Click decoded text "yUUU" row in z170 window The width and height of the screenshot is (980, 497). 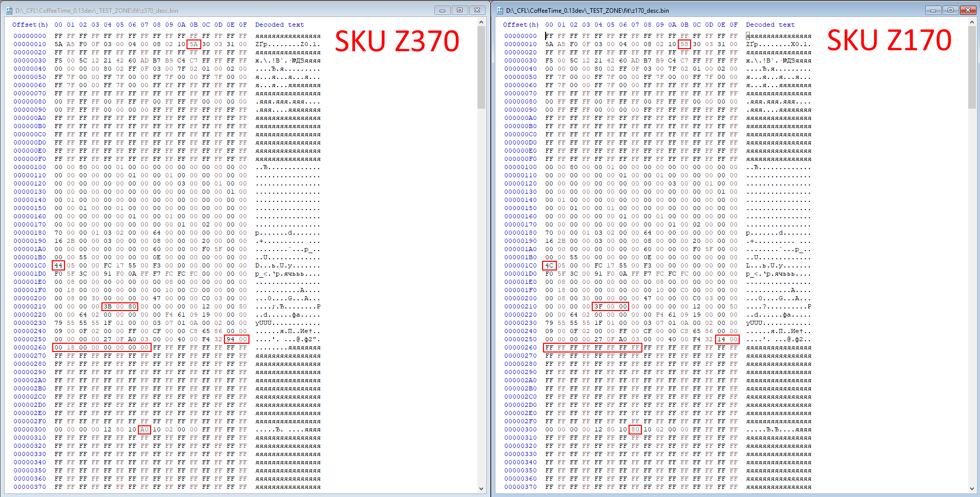[x=779, y=323]
